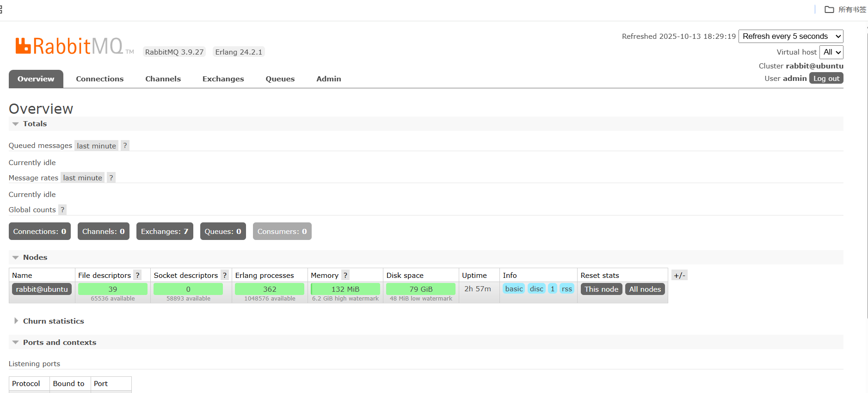Viewport: 868px width, 393px height.
Task: Switch to the Admin tab
Action: [x=329, y=79]
